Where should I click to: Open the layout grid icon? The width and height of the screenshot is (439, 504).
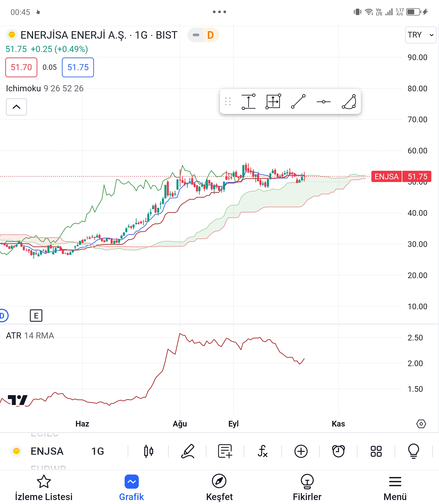pos(376,451)
